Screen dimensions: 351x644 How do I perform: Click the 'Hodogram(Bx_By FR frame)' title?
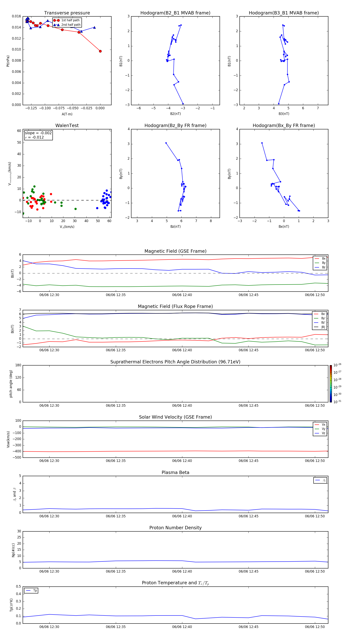pyautogui.click(x=284, y=125)
